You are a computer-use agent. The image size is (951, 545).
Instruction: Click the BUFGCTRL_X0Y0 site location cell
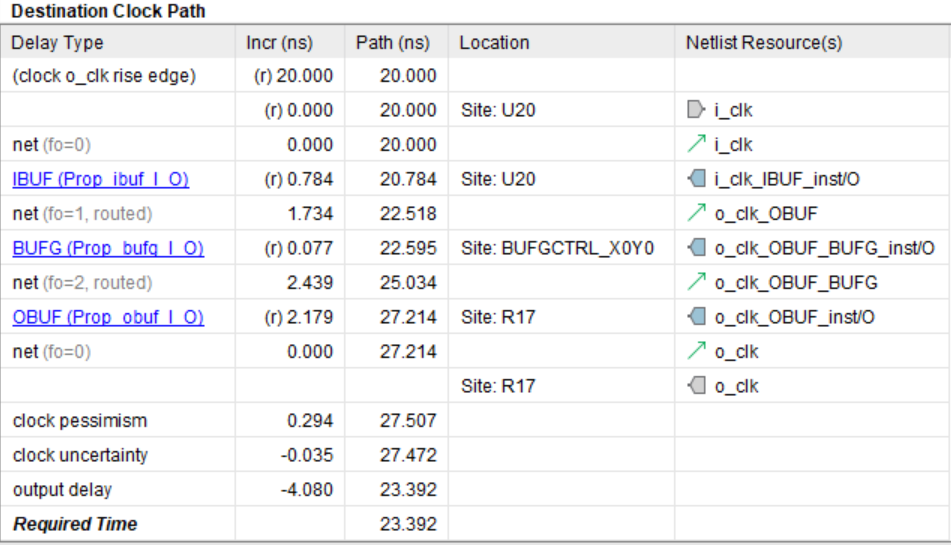point(557,248)
